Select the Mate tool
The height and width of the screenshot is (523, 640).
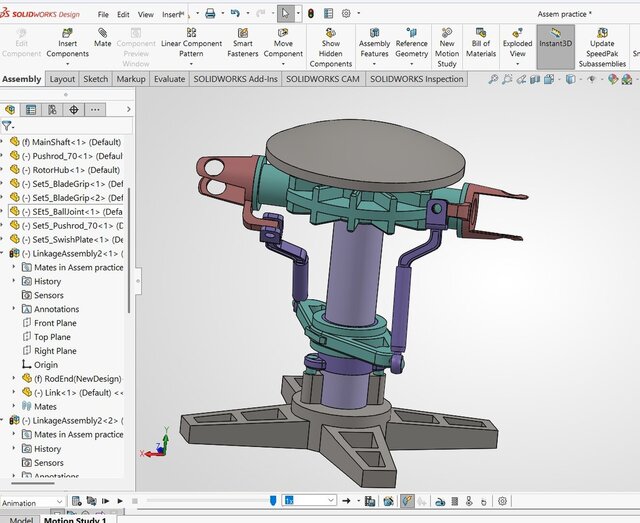102,38
